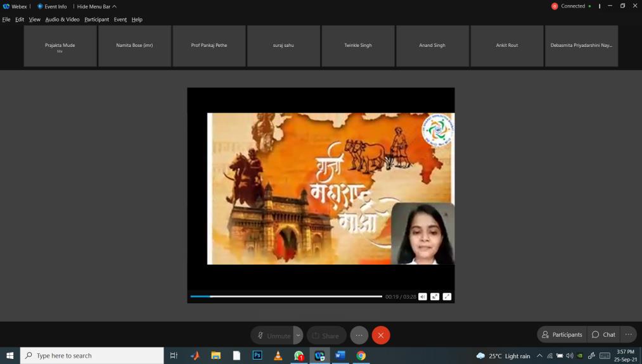Click the Share content button
642x364 pixels.
[326, 336]
